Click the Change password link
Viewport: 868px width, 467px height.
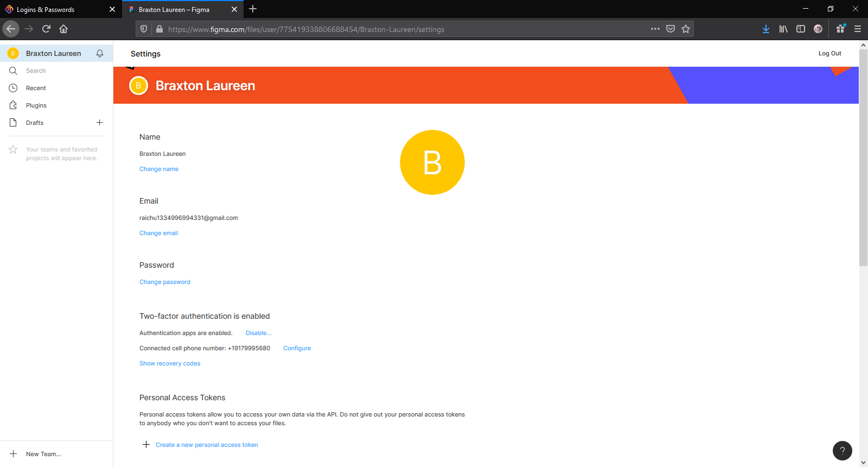(x=165, y=282)
